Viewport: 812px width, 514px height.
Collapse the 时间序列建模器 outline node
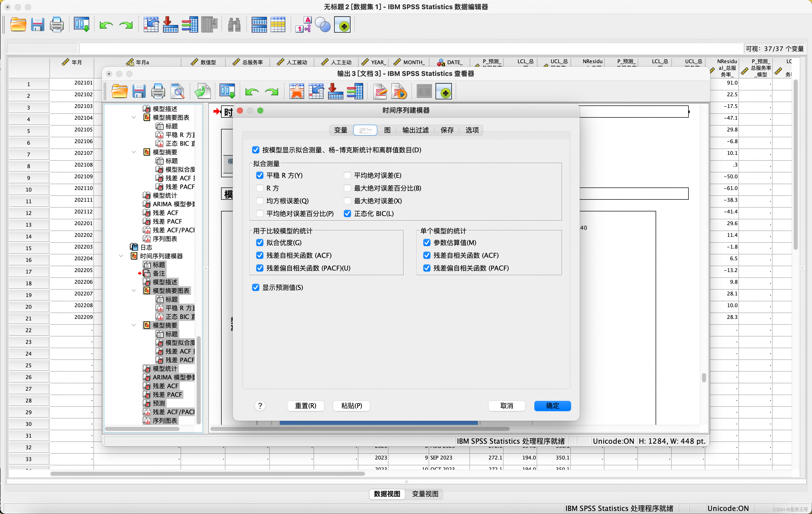pyautogui.click(x=121, y=256)
